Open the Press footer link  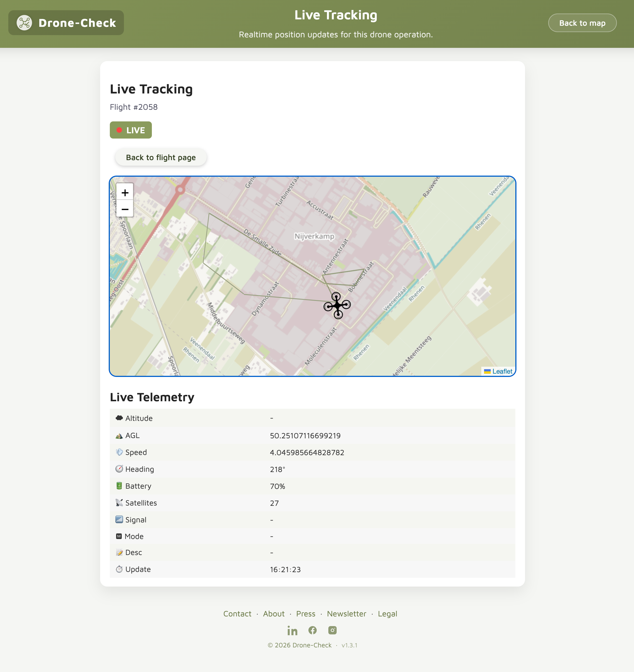pos(305,614)
